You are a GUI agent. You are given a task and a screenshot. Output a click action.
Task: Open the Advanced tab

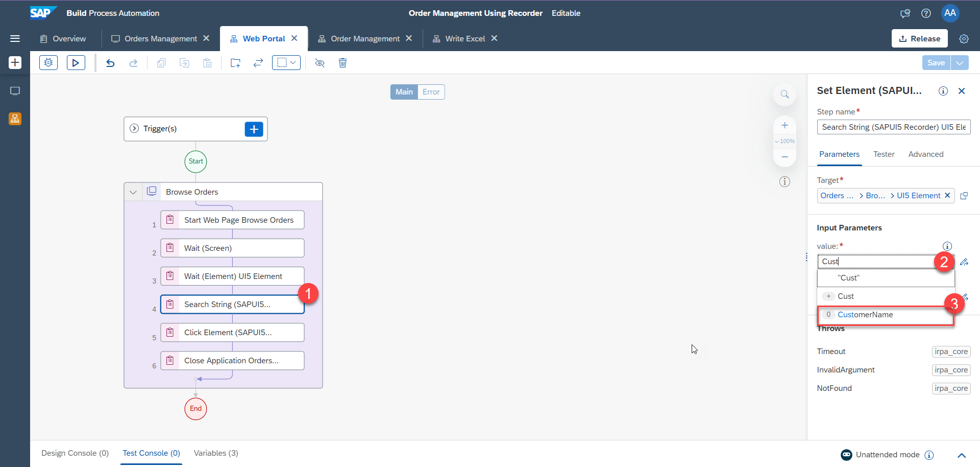pyautogui.click(x=925, y=154)
